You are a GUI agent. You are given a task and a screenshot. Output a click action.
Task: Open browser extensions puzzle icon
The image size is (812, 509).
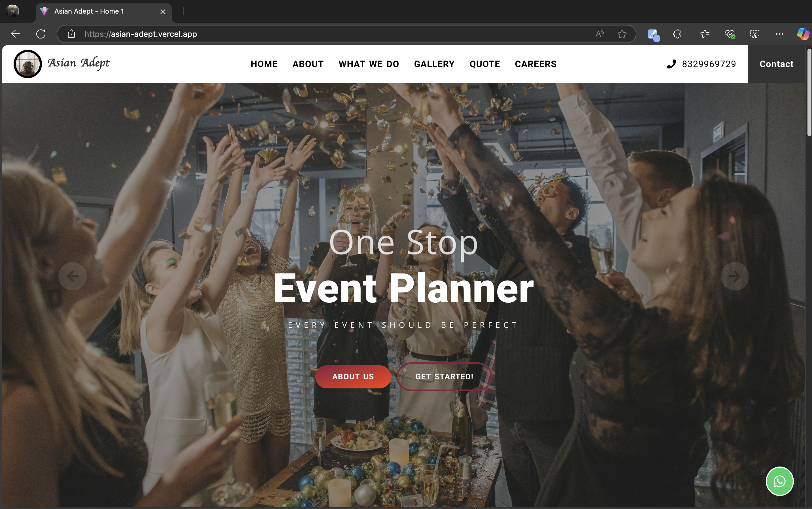coord(677,34)
